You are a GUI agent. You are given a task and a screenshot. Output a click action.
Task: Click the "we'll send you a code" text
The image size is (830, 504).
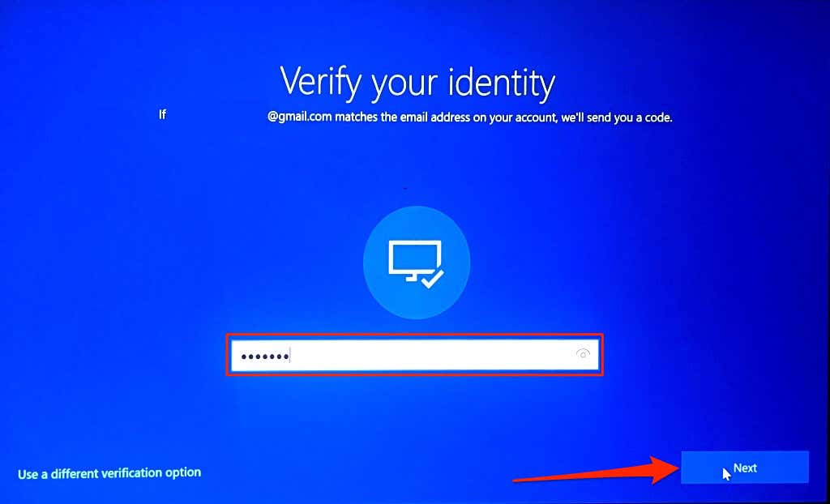coord(617,117)
